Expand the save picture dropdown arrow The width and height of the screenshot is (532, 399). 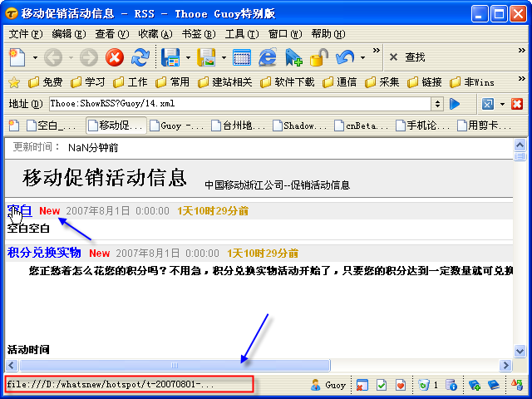click(224, 57)
